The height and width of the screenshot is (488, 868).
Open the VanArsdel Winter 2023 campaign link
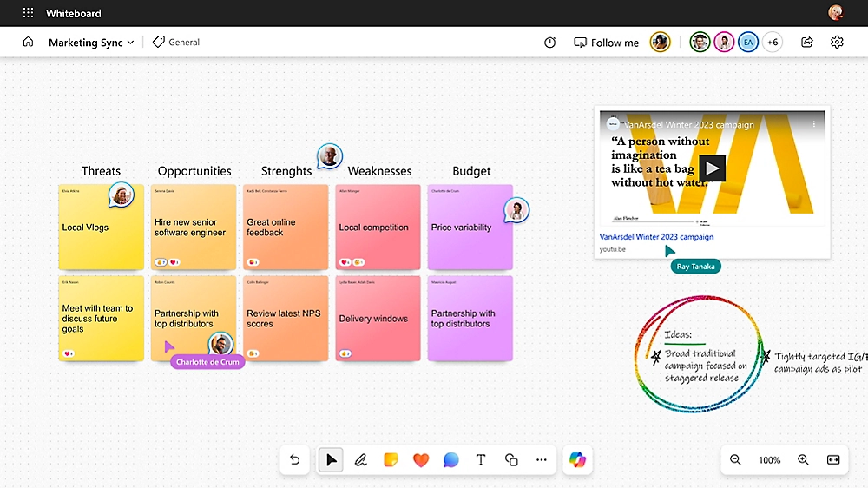point(656,237)
